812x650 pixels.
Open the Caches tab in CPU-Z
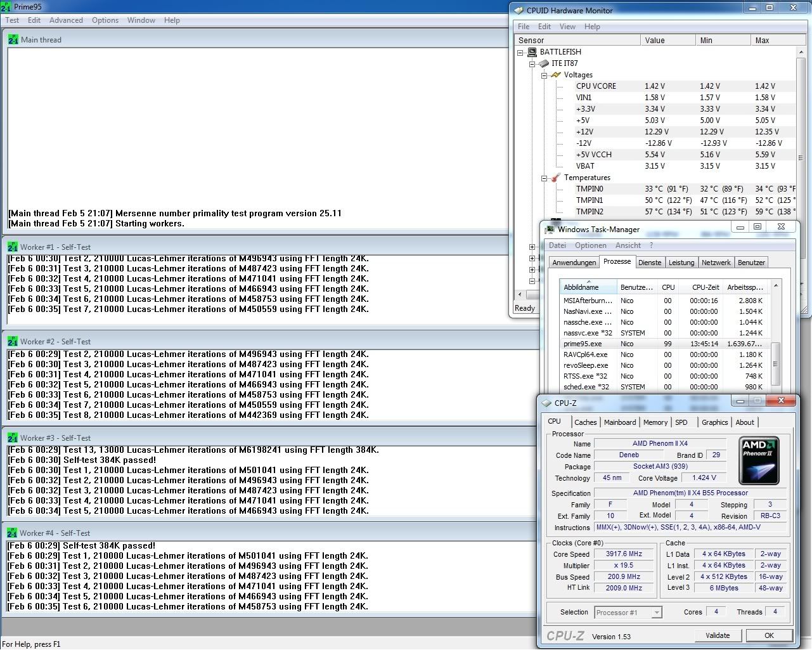point(585,422)
